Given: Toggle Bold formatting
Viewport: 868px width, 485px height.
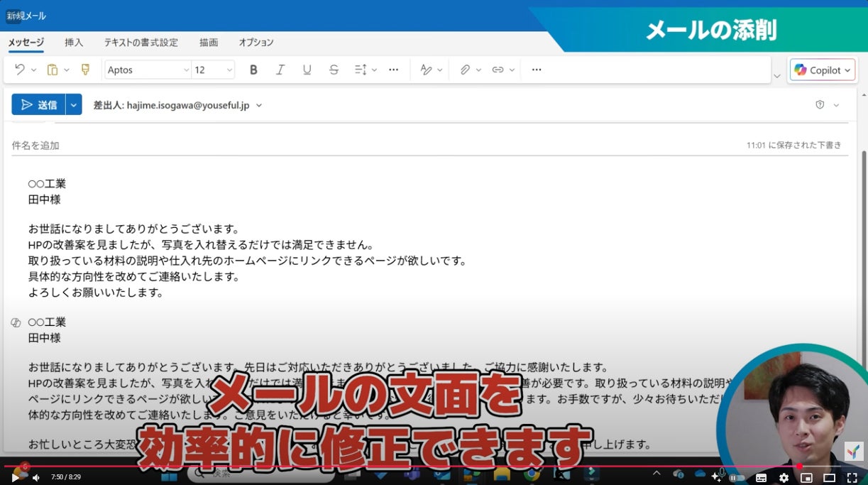Looking at the screenshot, I should click(253, 70).
